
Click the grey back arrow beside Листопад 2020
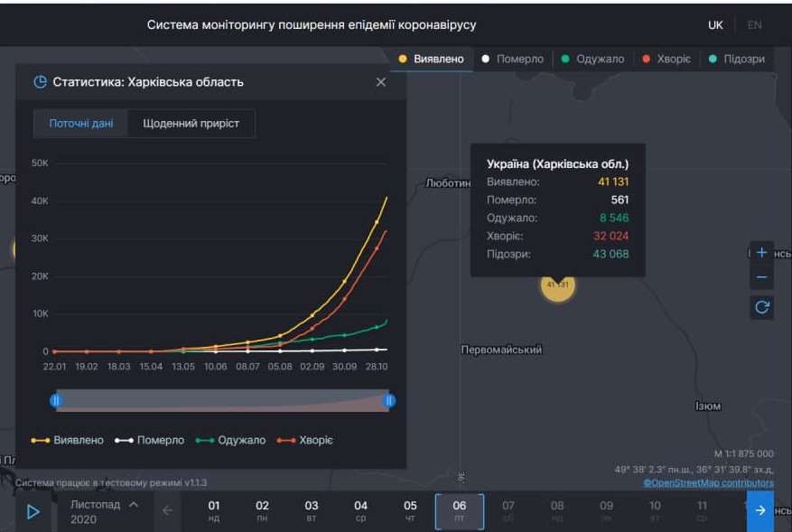(x=168, y=510)
